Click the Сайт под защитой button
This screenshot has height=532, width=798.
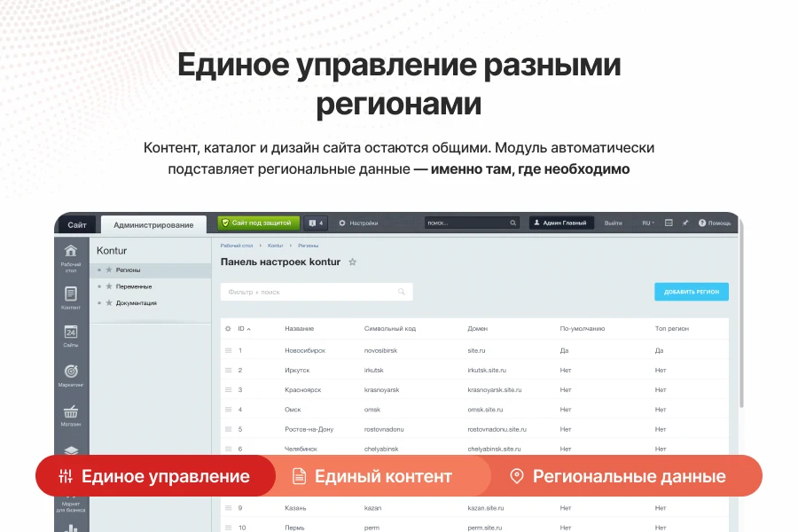[x=259, y=223]
